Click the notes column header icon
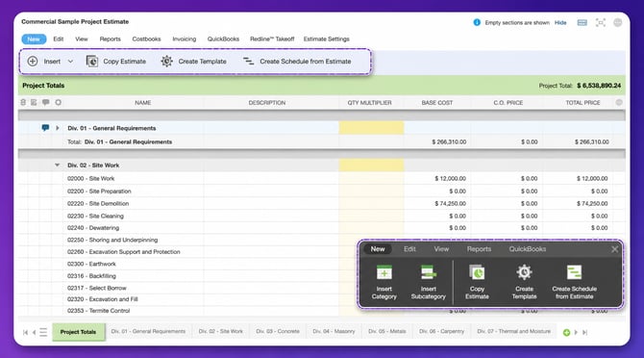 [x=34, y=102]
